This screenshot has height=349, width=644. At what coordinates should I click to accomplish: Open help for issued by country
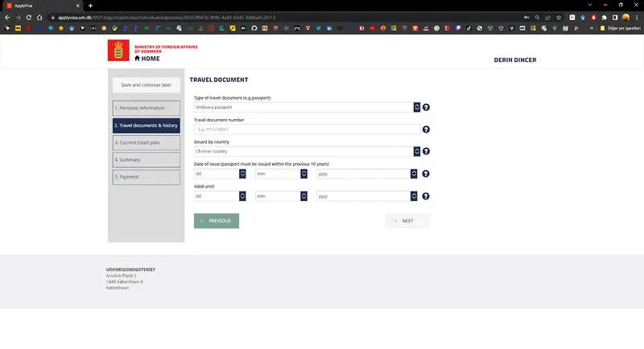coord(426,151)
